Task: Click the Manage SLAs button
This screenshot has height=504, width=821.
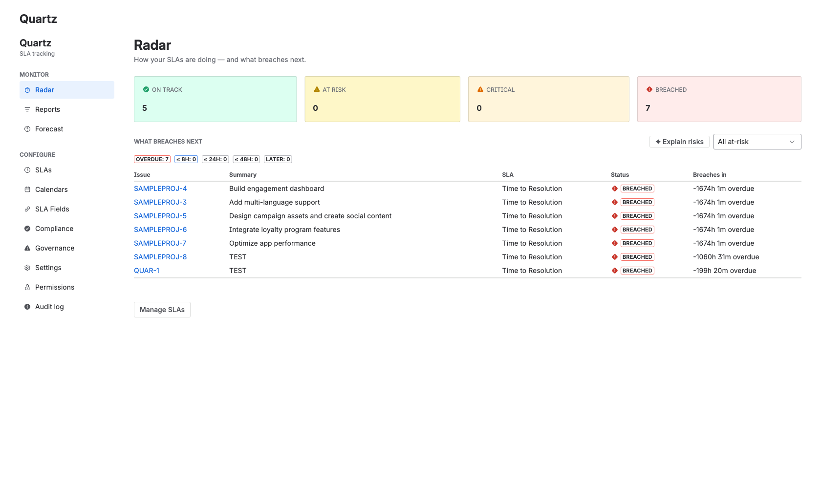Action: click(162, 310)
